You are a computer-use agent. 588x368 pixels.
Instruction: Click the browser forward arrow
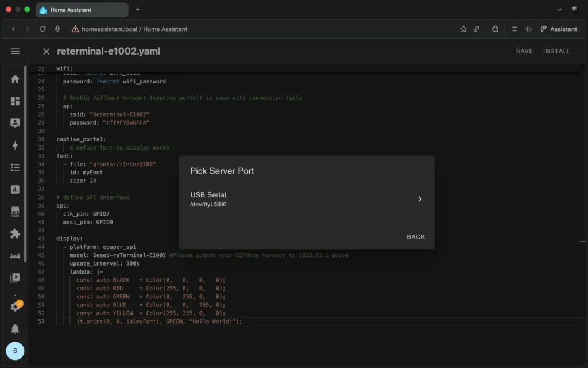click(x=28, y=29)
